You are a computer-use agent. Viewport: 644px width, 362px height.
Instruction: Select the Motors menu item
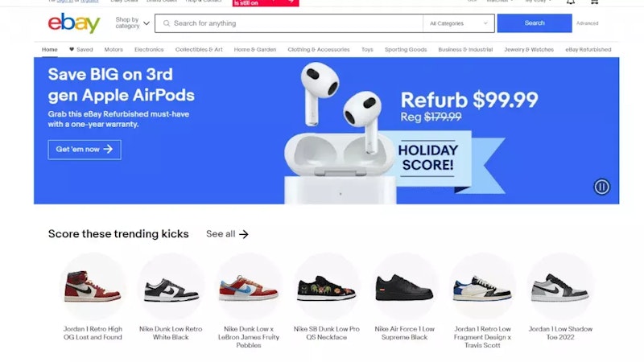114,49
